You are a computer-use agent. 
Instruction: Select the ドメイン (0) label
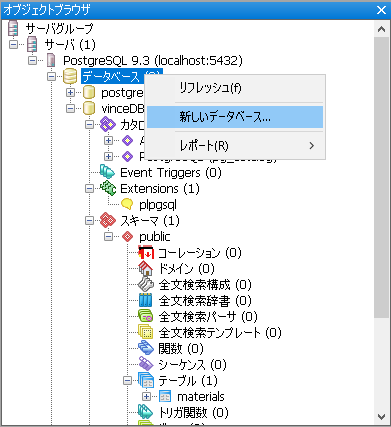(186, 268)
